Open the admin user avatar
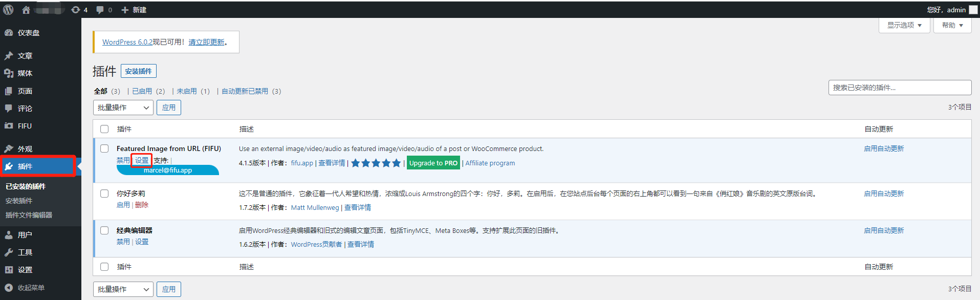980x300 pixels. tap(973, 10)
